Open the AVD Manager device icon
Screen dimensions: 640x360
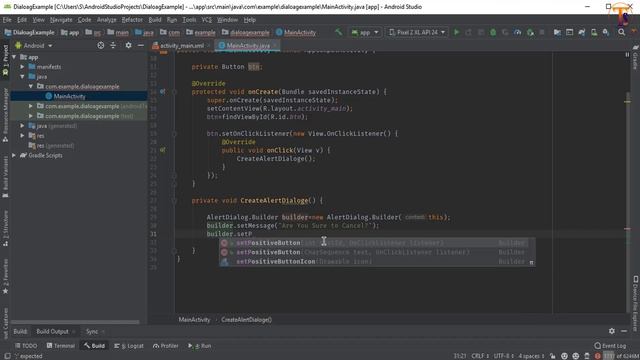click(x=594, y=32)
